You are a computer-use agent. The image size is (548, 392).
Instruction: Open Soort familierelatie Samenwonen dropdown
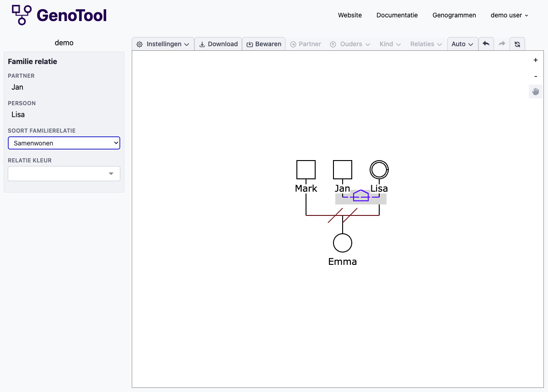[64, 143]
